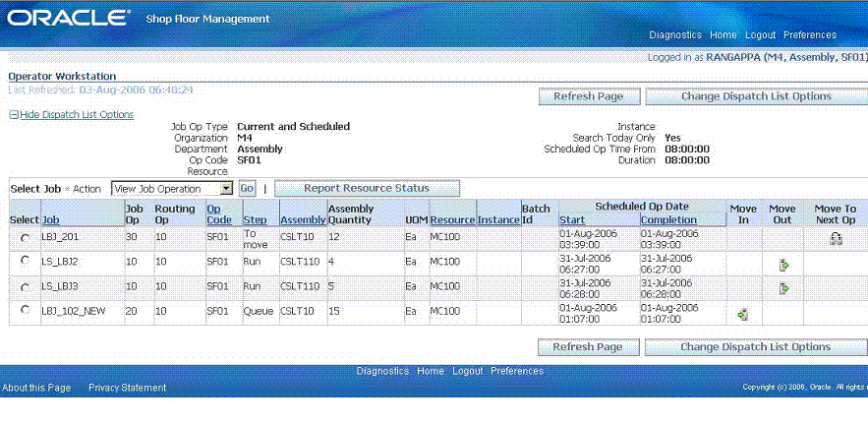The image size is (868, 425).
Task: Click assembly quantity 12 cell
Action: point(333,237)
